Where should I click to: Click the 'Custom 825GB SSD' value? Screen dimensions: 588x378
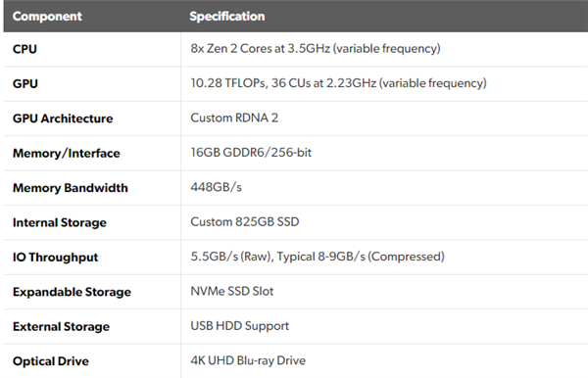245,221
